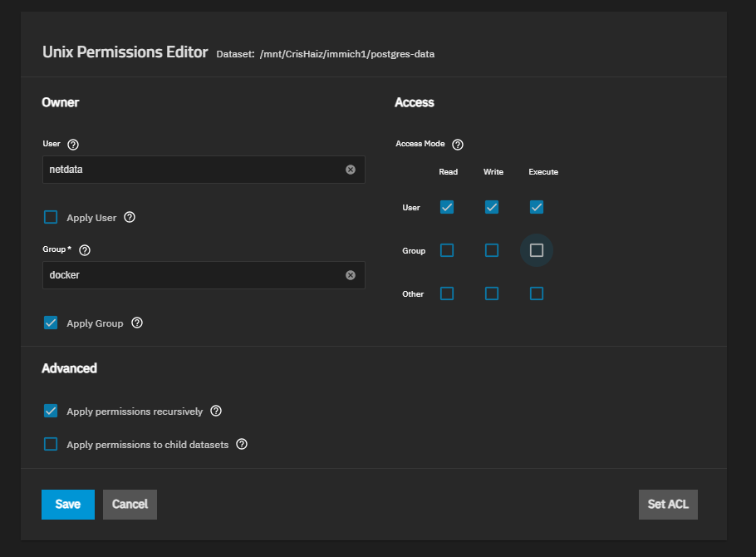Open the User owner combo box

coord(191,170)
